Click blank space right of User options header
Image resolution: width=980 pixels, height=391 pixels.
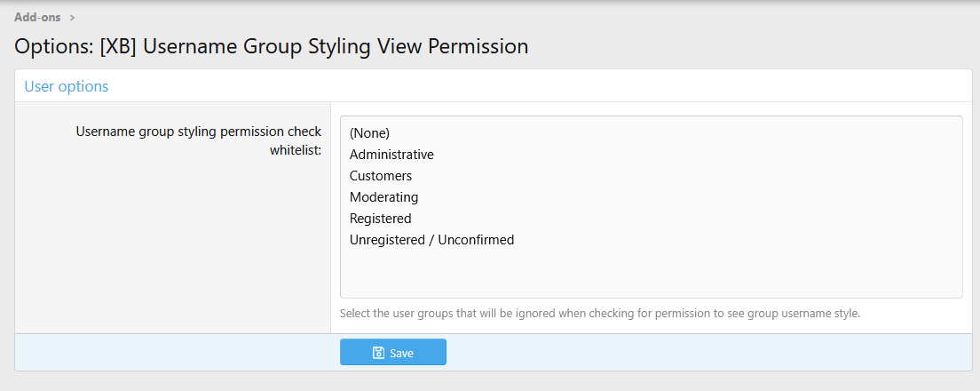coord(533,86)
